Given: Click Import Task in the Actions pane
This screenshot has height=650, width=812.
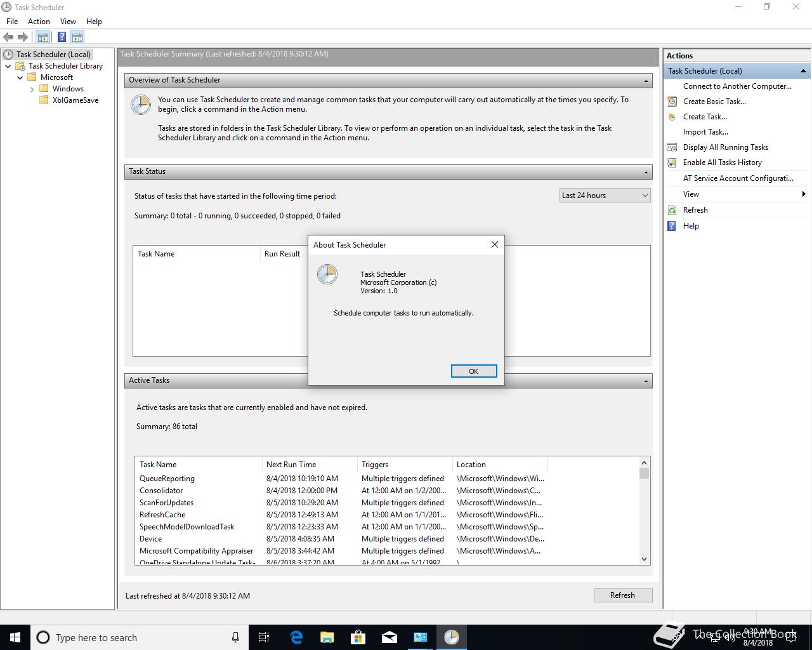Looking at the screenshot, I should pos(705,132).
